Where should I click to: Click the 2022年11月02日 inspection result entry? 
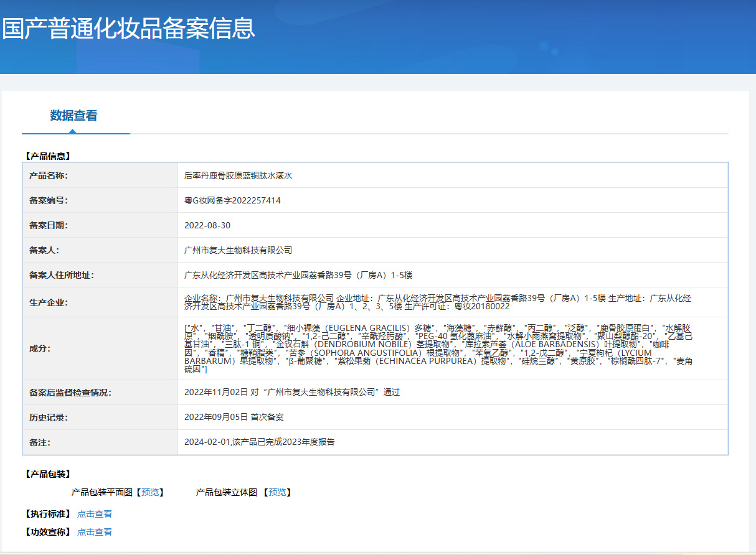[x=291, y=392]
